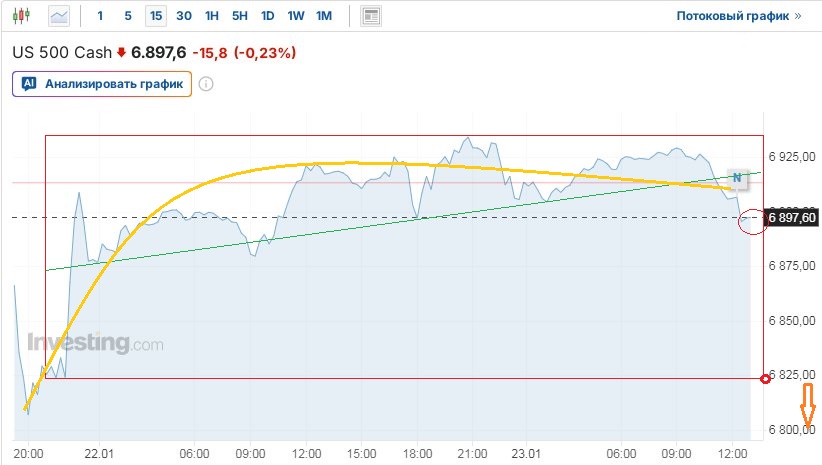Click the red down arrow price indicator

[122, 52]
